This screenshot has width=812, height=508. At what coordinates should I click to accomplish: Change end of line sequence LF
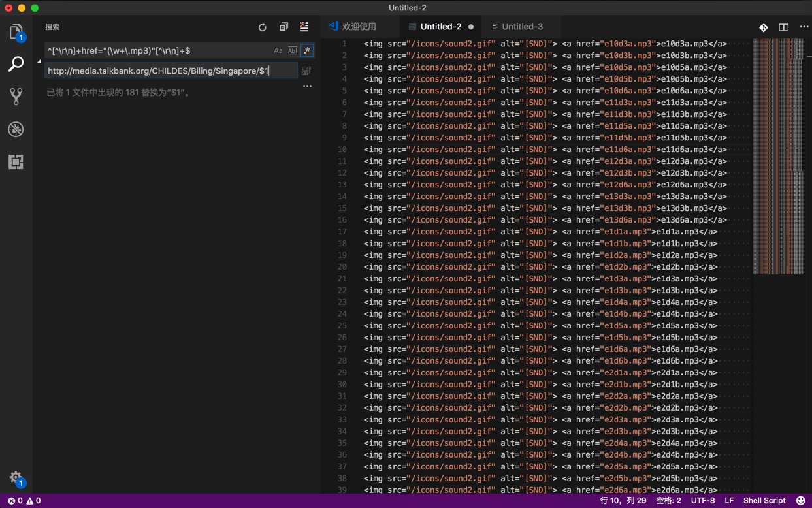729,501
